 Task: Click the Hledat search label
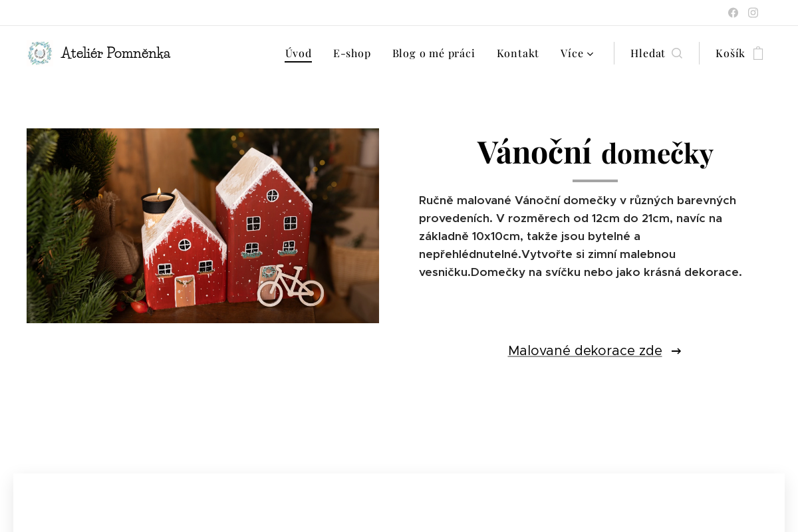pyautogui.click(x=648, y=53)
